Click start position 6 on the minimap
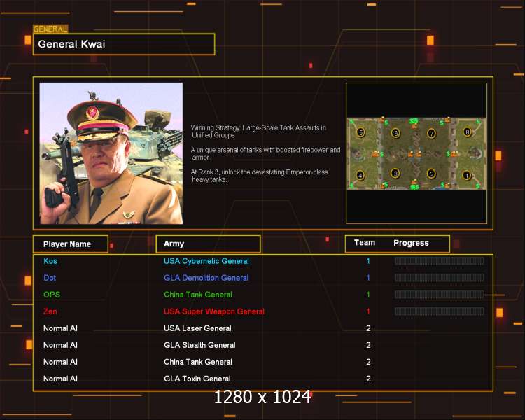Image resolution: width=525 pixels, height=420 pixels. point(395,133)
